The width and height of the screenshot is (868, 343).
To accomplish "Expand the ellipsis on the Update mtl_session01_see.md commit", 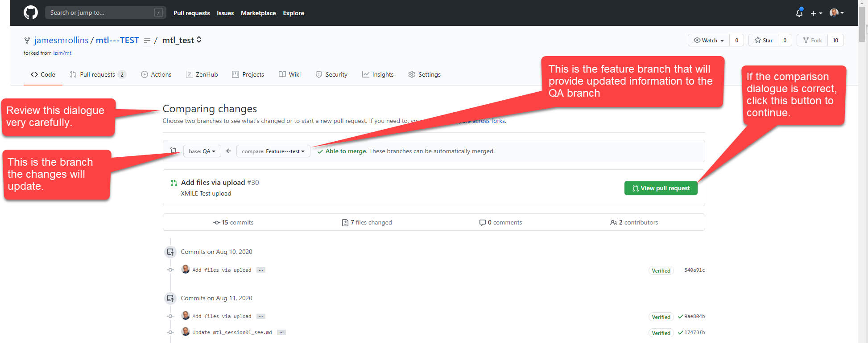I will point(281,332).
